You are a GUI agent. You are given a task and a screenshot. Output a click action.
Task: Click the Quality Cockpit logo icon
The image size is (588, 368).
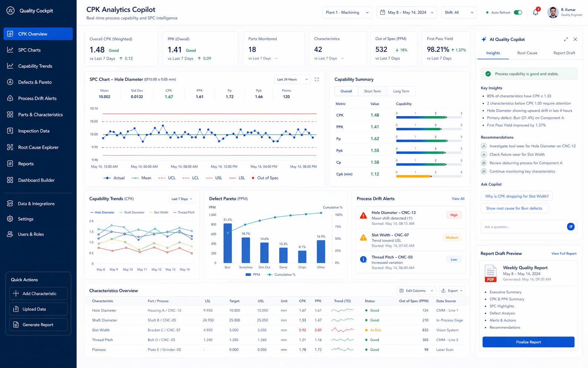click(10, 11)
